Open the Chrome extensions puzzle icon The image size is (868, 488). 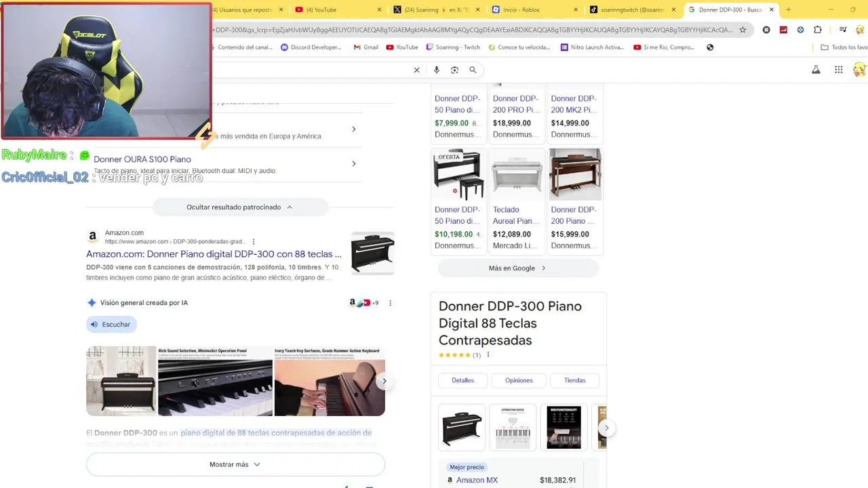click(x=818, y=30)
